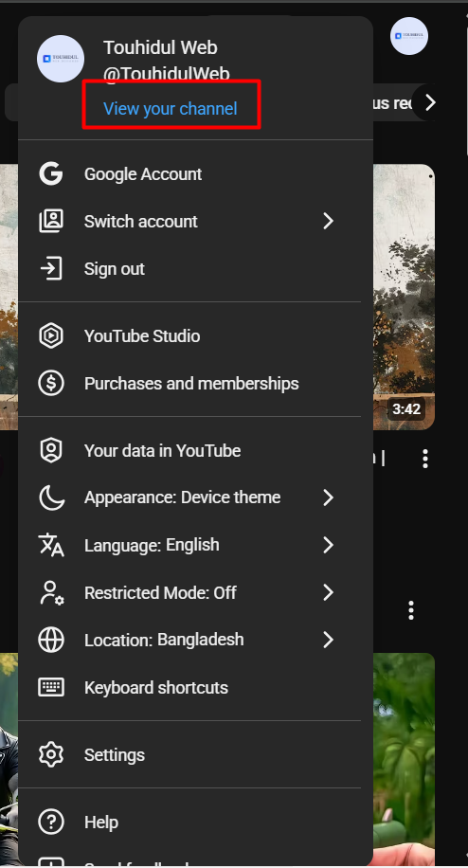
Task: Click the globe location icon
Action: pos(51,640)
